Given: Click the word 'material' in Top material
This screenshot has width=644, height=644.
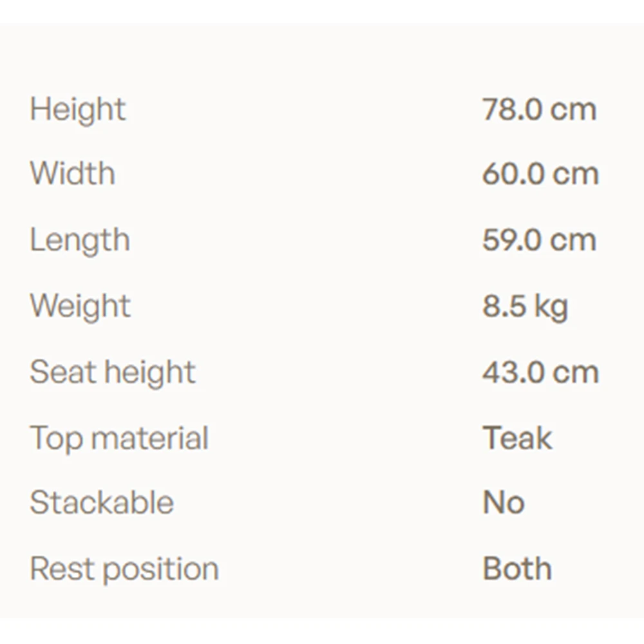Looking at the screenshot, I should [x=149, y=438].
